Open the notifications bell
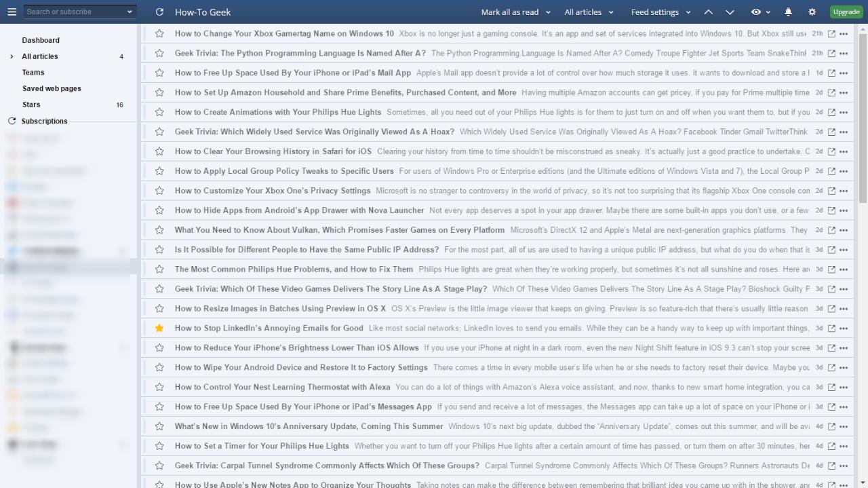868x488 pixels. pos(788,12)
